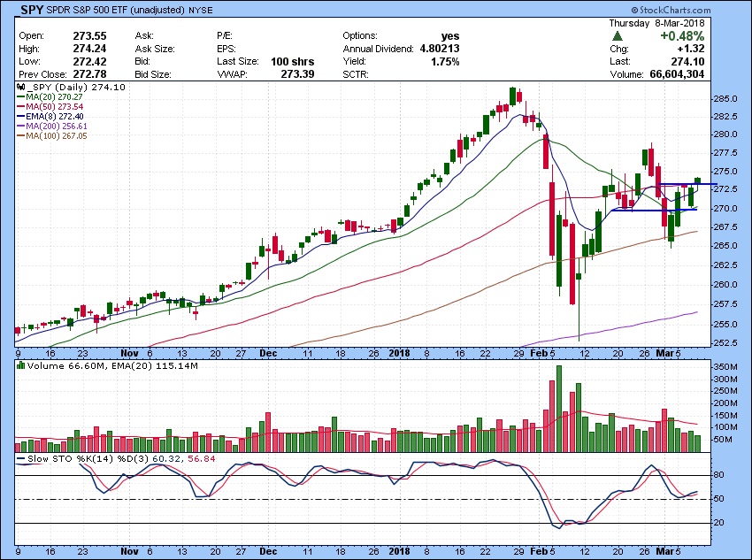The height and width of the screenshot is (560, 752).
Task: Select the Open value 273.55
Action: 89,36
